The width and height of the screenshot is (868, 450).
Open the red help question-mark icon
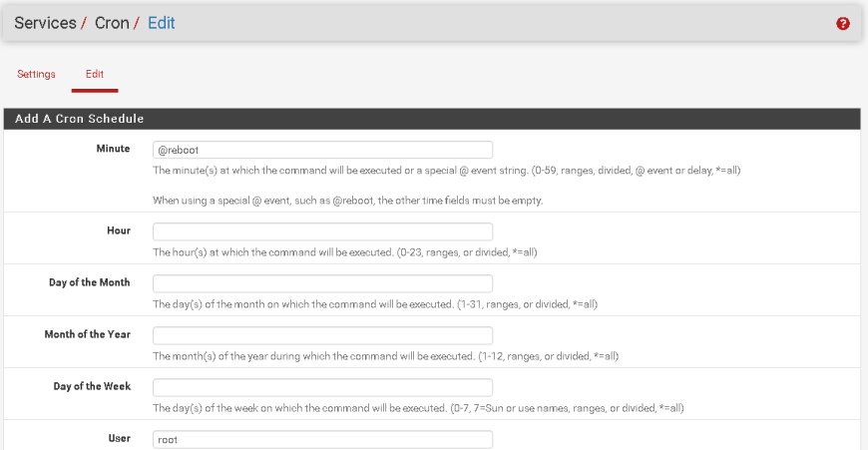[842, 23]
